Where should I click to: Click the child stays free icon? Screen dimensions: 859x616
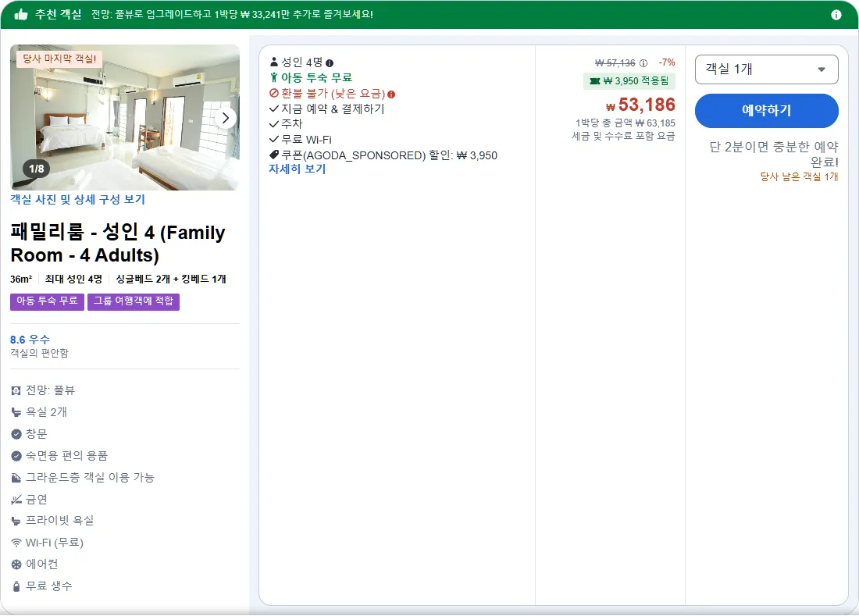(x=274, y=78)
